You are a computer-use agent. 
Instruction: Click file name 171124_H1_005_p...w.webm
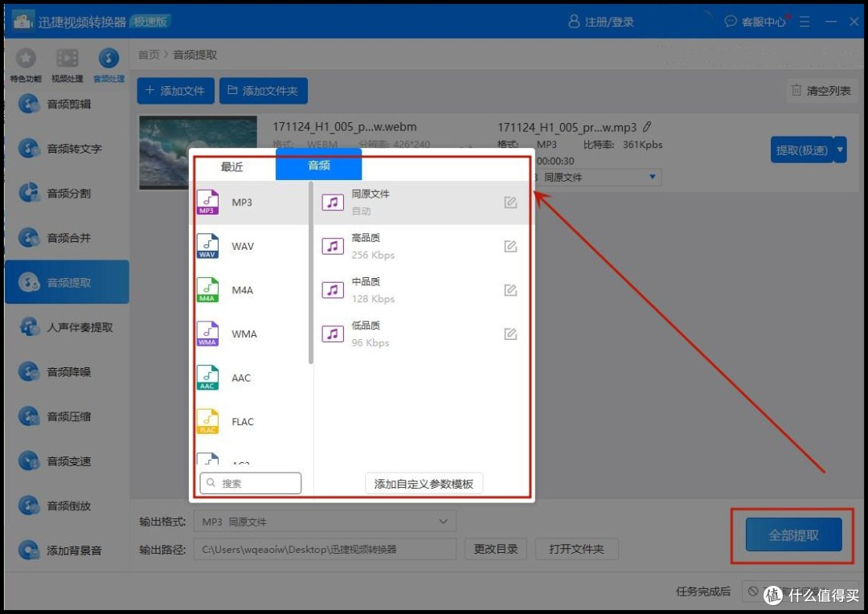[x=344, y=127]
